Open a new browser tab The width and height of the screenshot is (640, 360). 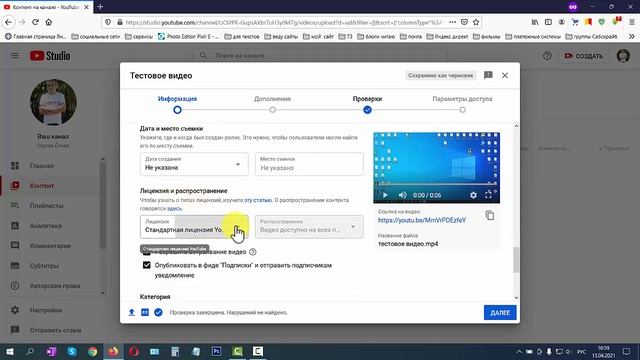pyautogui.click(x=100, y=7)
